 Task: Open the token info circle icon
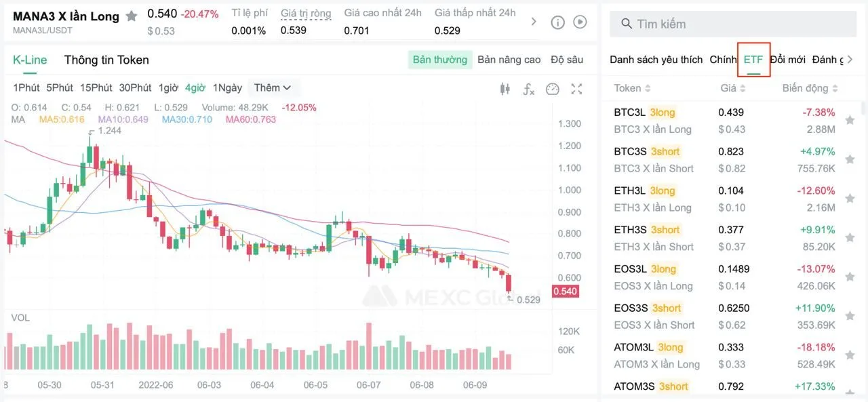pyautogui.click(x=557, y=22)
